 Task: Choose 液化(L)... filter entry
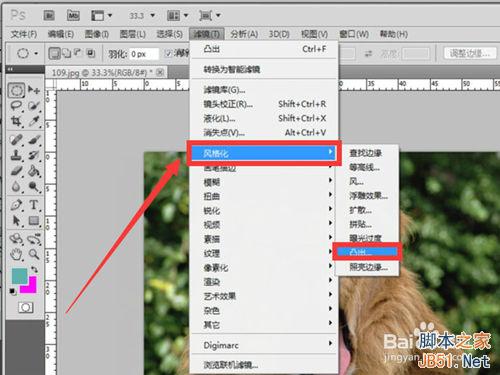click(x=264, y=118)
